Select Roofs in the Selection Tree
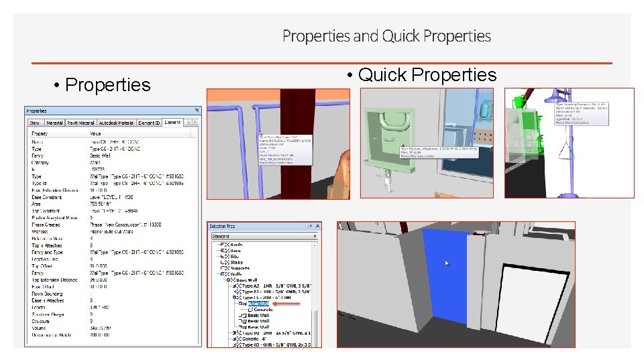 point(236,245)
